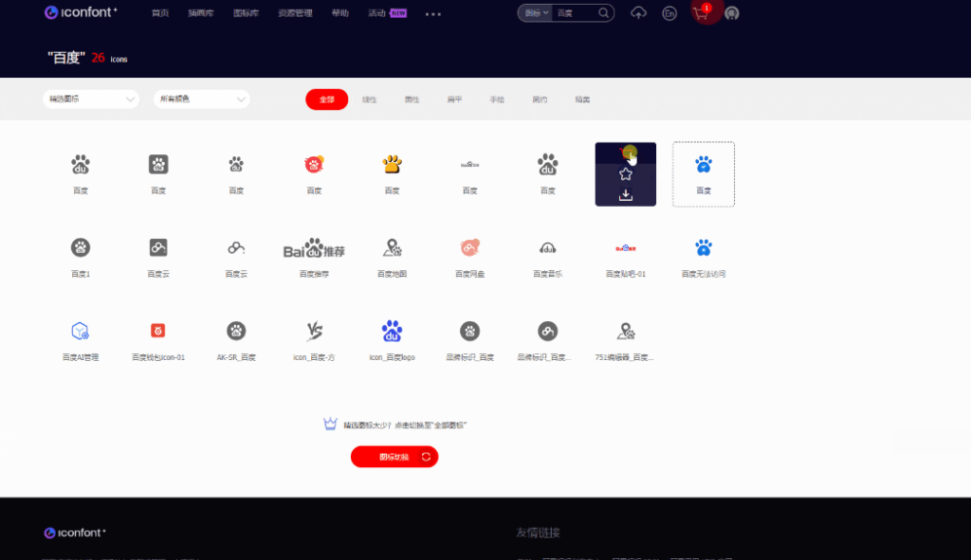Click the iconfont logo in the footer
Viewport: 971px width, 560px height.
pos(75,533)
